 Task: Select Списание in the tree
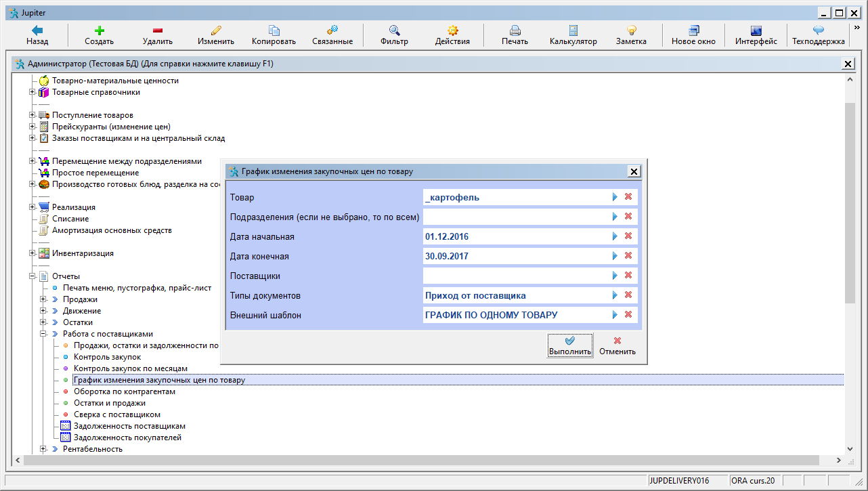pos(70,219)
